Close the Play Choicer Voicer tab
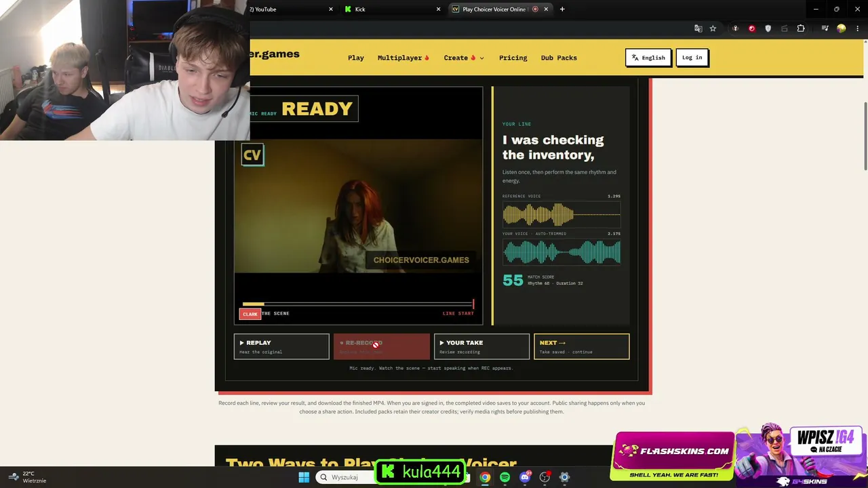This screenshot has width=868, height=488. (x=546, y=9)
